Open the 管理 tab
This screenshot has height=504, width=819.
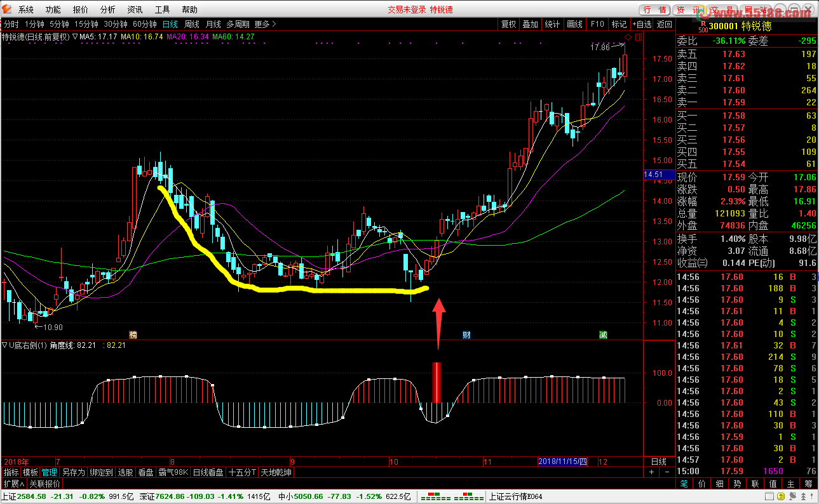pyautogui.click(x=50, y=472)
